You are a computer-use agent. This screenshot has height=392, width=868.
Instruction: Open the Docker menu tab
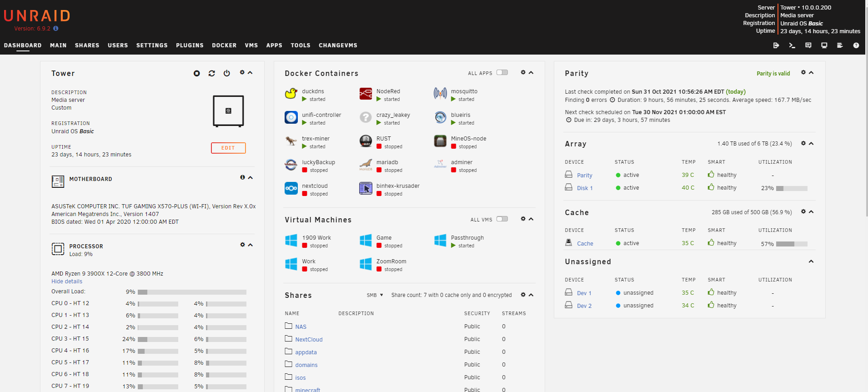click(224, 45)
